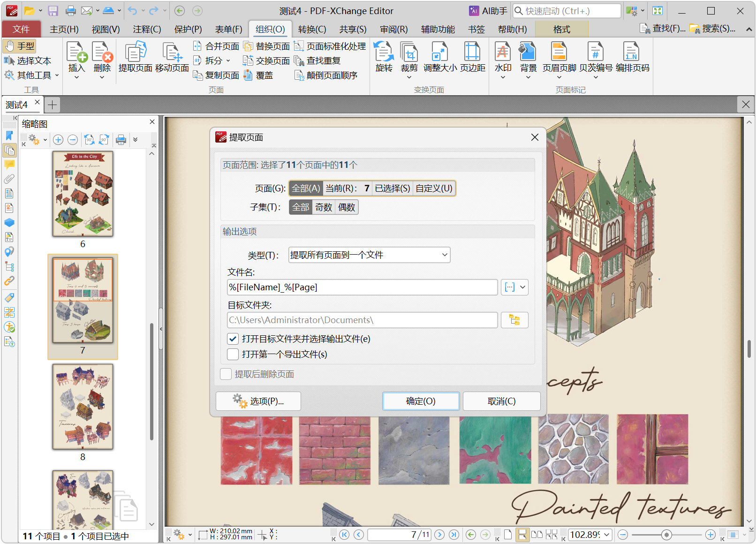Viewport: 756px width, 544px height.
Task: Select 全部(A) page range option
Action: click(306, 189)
